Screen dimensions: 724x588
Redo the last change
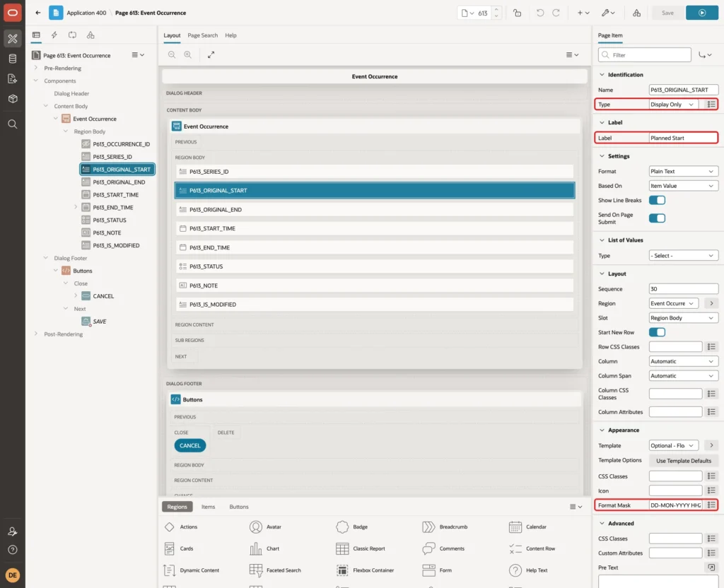[x=556, y=13]
